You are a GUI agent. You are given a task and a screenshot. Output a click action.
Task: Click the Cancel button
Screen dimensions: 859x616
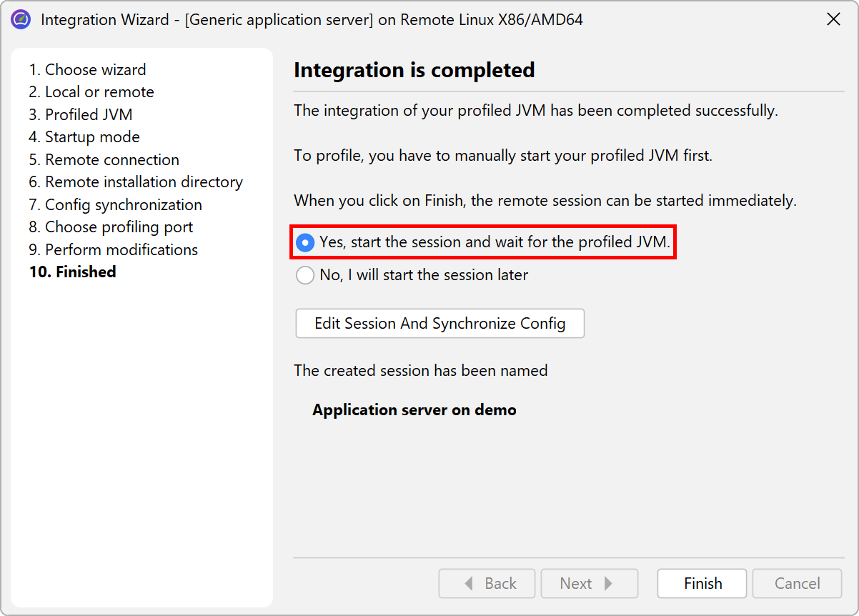(797, 584)
